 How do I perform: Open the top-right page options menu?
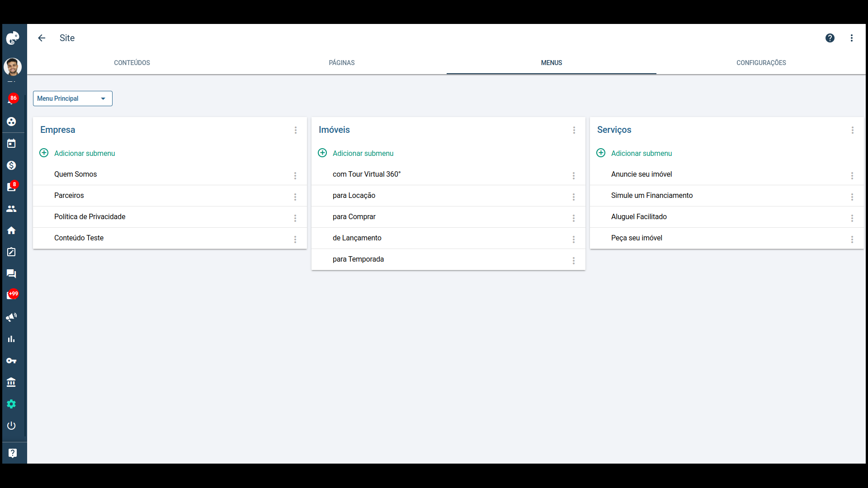coord(852,38)
